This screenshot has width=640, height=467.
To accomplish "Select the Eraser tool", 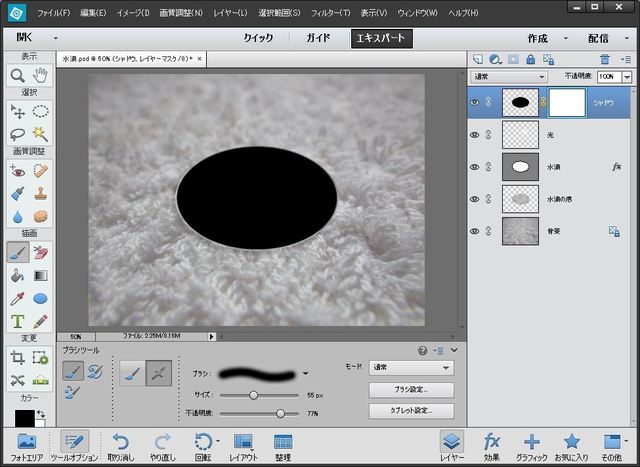I will pos(41,252).
